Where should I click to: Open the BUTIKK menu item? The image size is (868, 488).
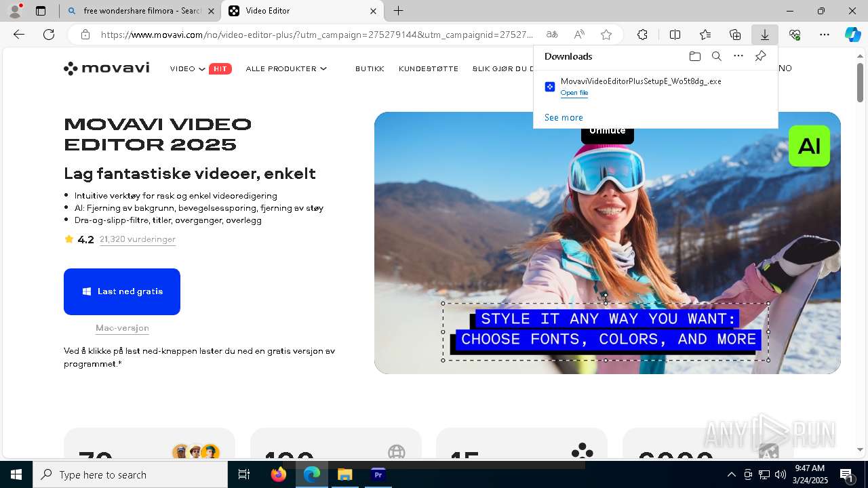(370, 68)
